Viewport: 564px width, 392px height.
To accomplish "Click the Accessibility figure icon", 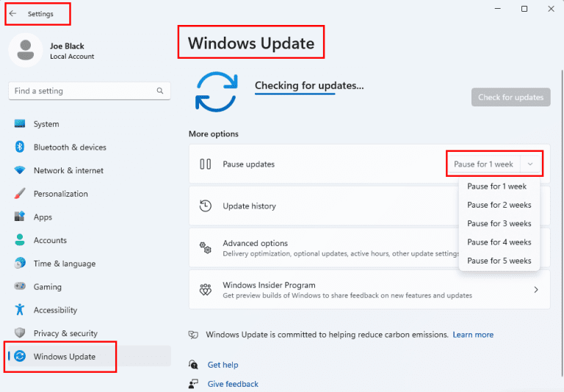I will [x=20, y=310].
